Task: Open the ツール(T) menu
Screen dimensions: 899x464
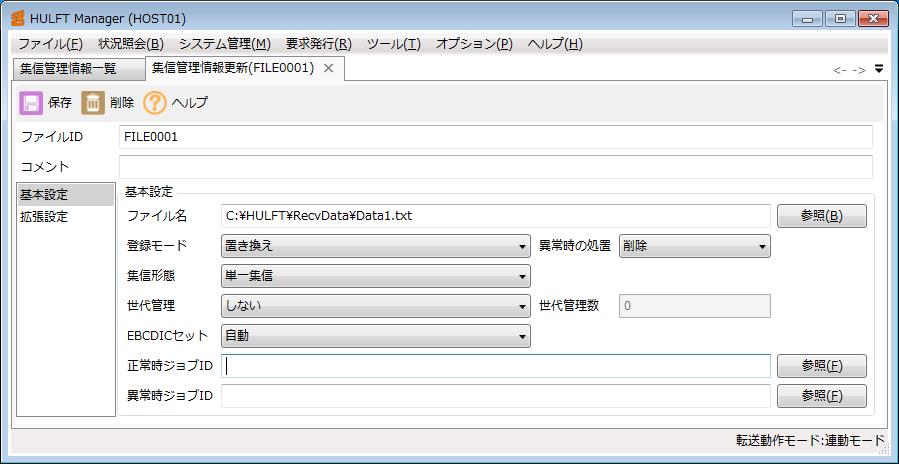Action: [394, 44]
